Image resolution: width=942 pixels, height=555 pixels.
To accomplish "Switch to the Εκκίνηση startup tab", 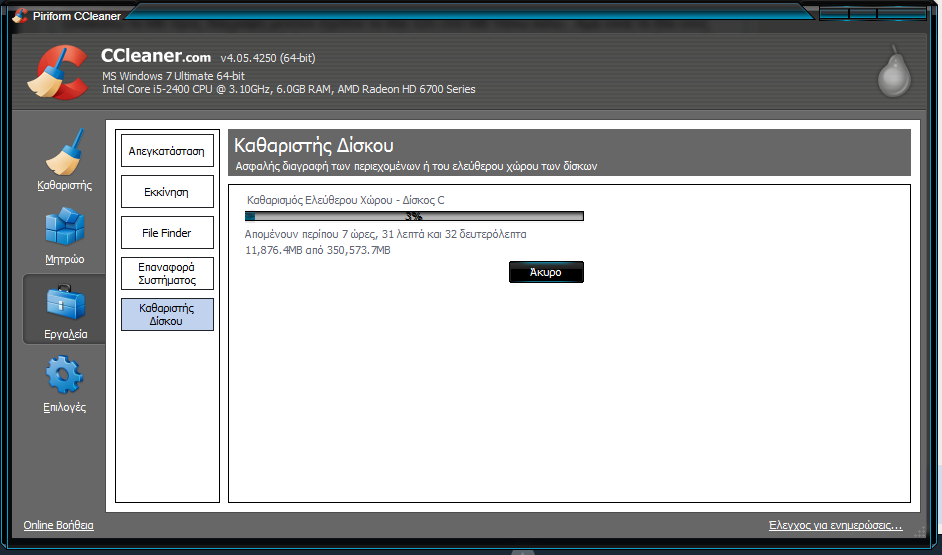I will (167, 192).
